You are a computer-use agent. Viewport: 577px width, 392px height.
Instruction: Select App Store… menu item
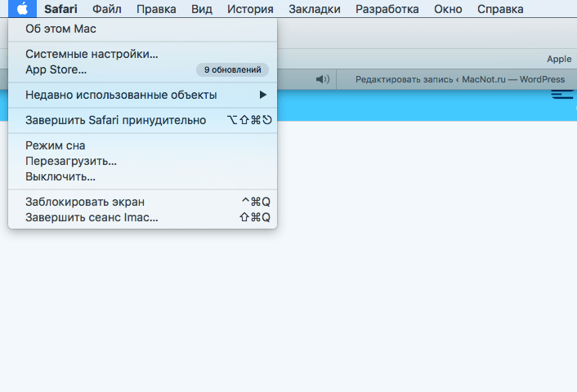point(142,69)
